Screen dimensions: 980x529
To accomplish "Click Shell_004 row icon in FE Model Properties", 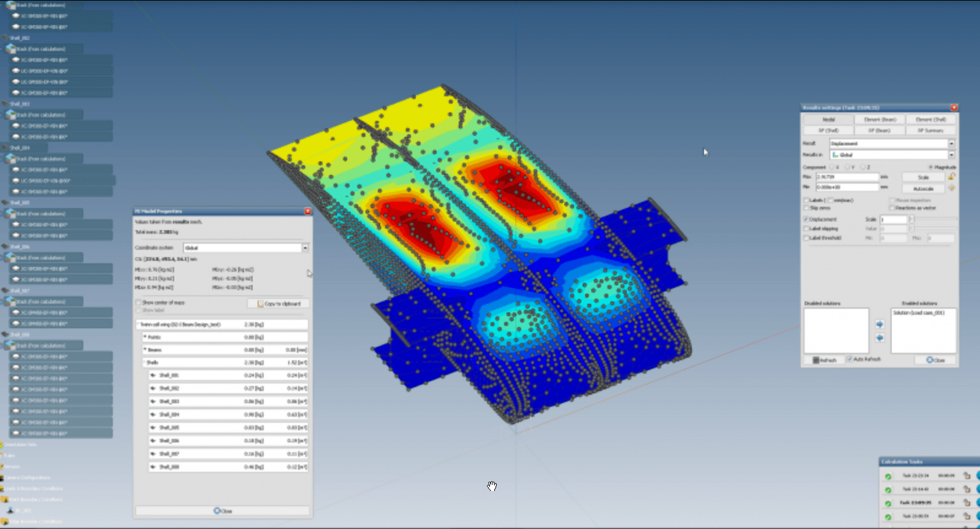I will [x=153, y=415].
